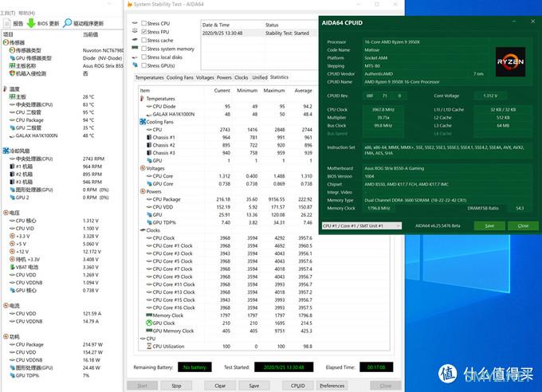
Task: Click the cooling fans section icon in left panel
Action: (x=6, y=151)
